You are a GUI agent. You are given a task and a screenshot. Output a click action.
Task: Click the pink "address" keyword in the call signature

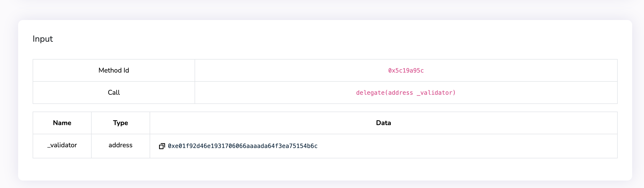click(400, 93)
